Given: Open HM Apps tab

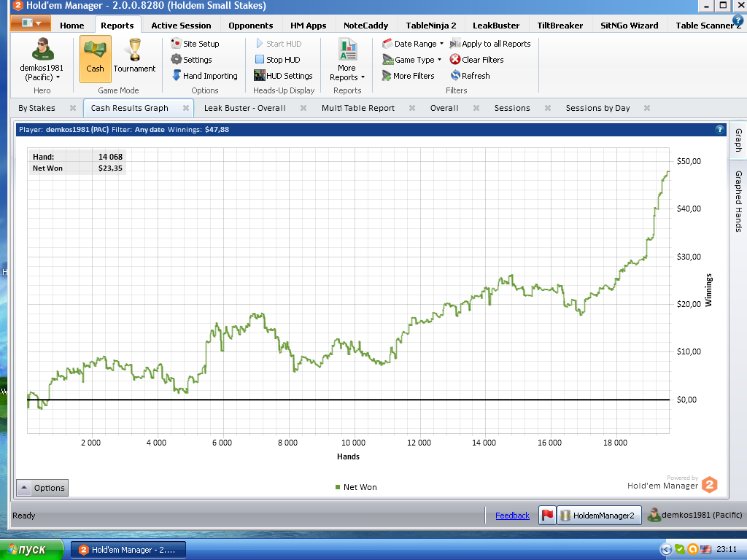Looking at the screenshot, I should point(309,26).
